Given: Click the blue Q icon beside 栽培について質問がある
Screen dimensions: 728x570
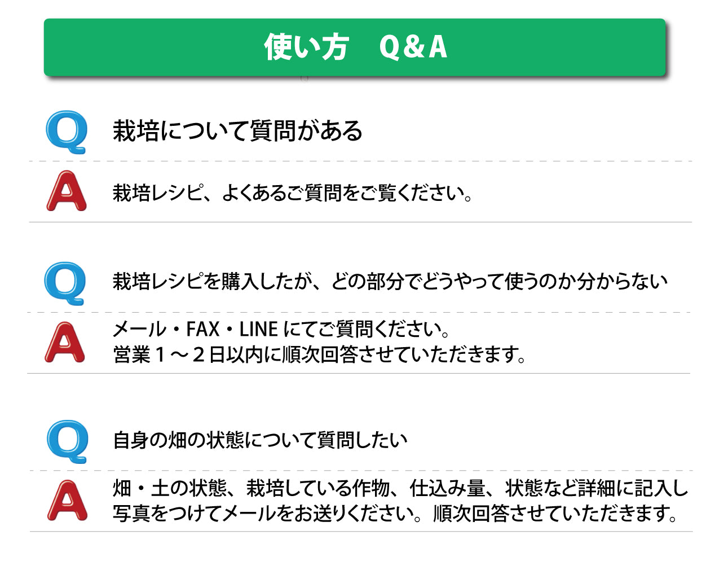Looking at the screenshot, I should click(x=67, y=132).
